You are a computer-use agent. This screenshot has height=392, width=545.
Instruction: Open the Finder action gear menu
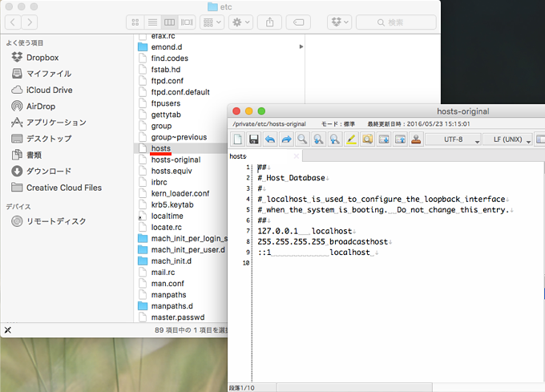[241, 22]
